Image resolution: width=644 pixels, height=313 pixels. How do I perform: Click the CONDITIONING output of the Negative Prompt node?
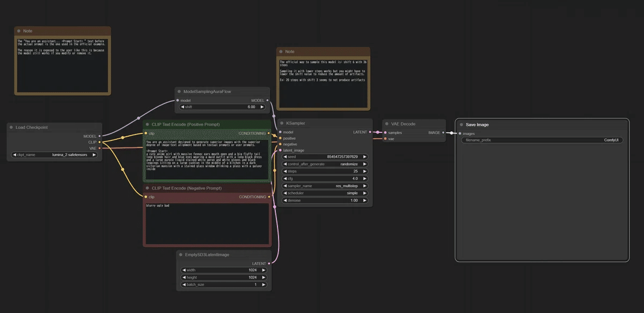pyautogui.click(x=268, y=197)
